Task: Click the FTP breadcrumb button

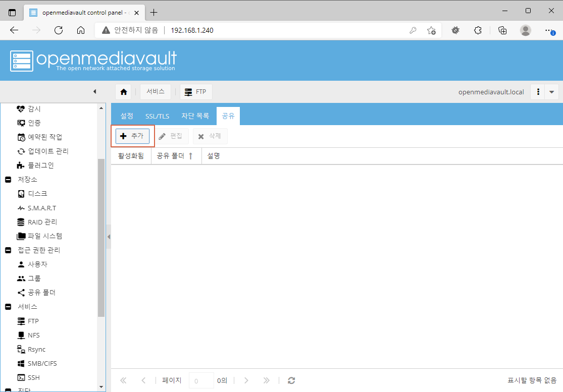Action: (x=196, y=92)
